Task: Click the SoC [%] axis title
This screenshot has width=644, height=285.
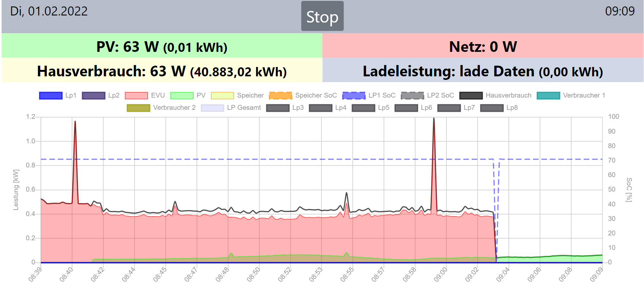Action: (x=629, y=190)
